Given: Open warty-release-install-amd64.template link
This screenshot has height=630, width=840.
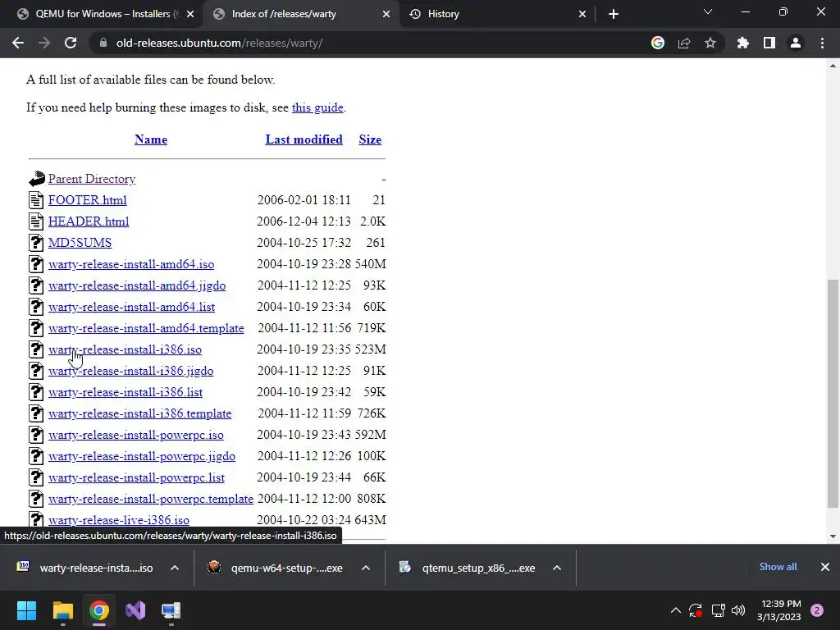Looking at the screenshot, I should coord(146,328).
